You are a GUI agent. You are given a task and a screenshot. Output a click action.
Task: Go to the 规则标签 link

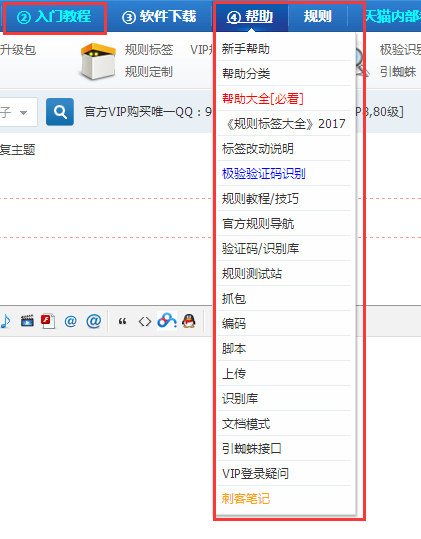pyautogui.click(x=149, y=50)
